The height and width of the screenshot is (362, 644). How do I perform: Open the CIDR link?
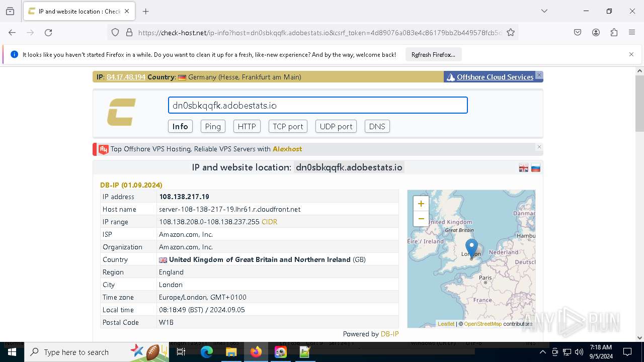tap(269, 222)
